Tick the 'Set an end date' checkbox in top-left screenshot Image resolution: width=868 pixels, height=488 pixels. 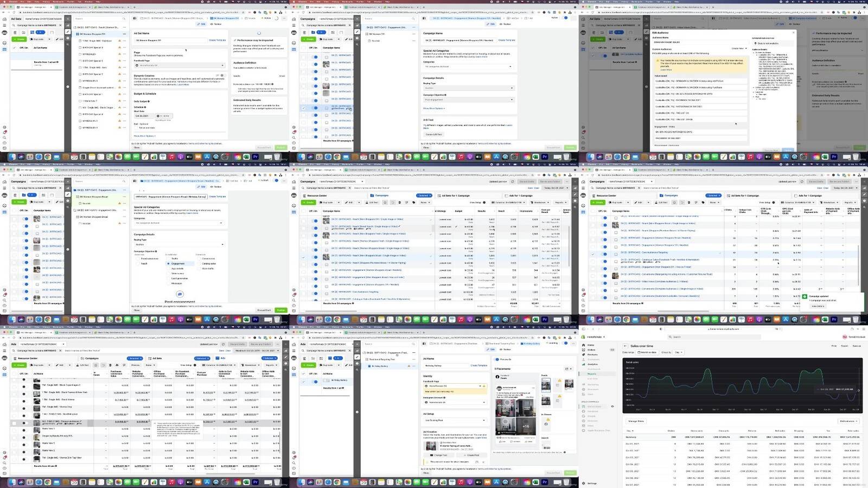[136, 128]
